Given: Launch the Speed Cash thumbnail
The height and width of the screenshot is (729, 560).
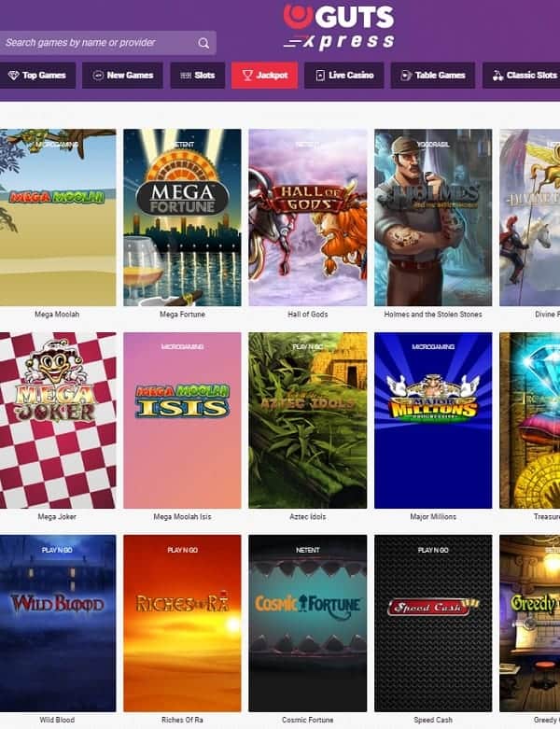Looking at the screenshot, I should click(433, 623).
